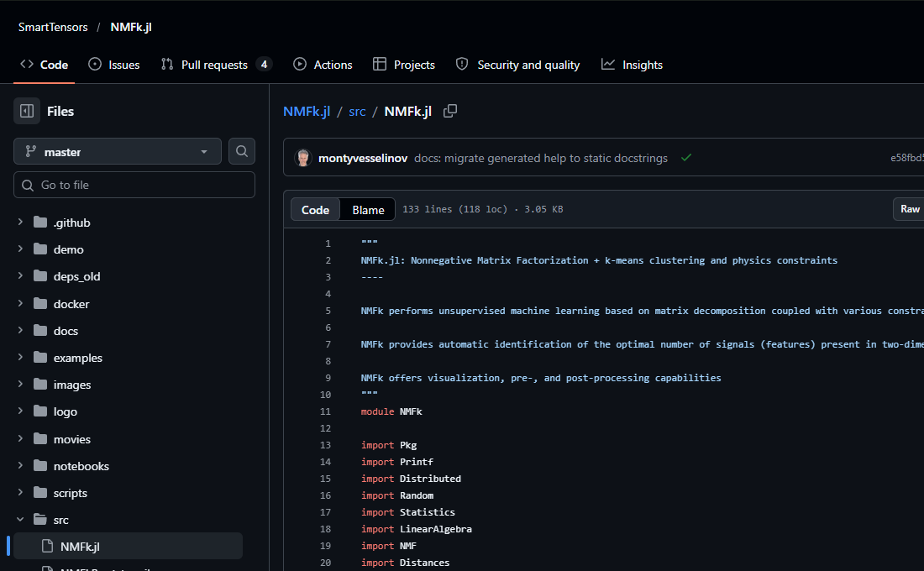Open commit hash e58fbd link
Screen dimensions: 924x571
point(907,157)
